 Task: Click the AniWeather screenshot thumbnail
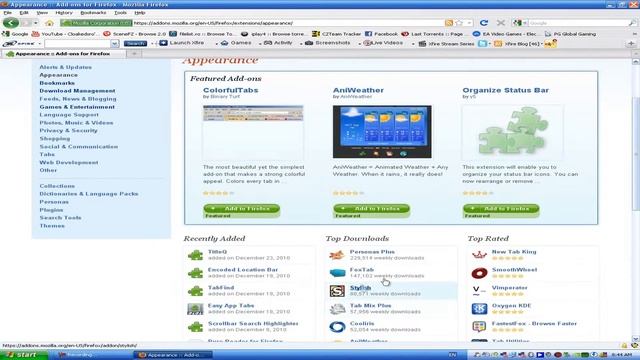pyautogui.click(x=382, y=131)
